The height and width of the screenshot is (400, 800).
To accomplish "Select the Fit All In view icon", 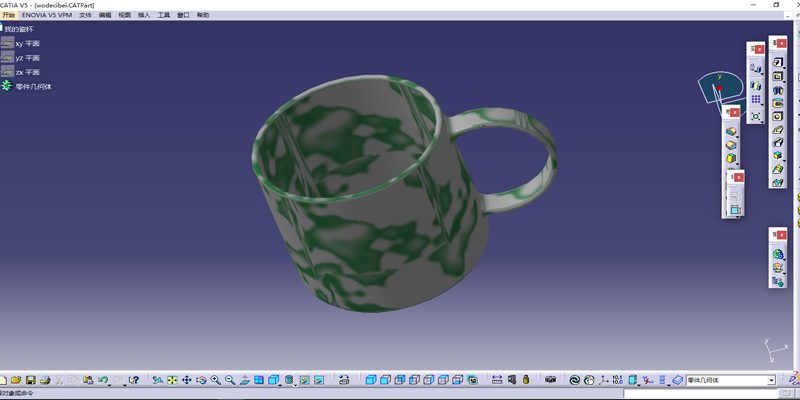I will (172, 380).
